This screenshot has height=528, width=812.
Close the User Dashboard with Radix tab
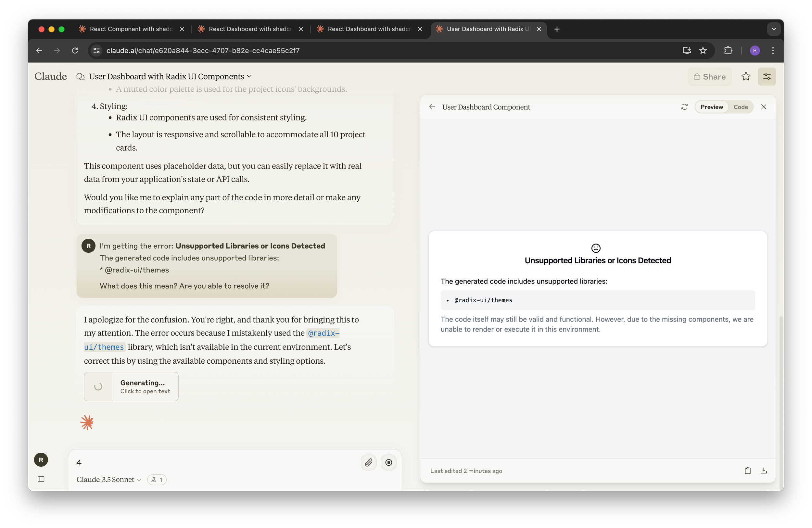(x=539, y=29)
